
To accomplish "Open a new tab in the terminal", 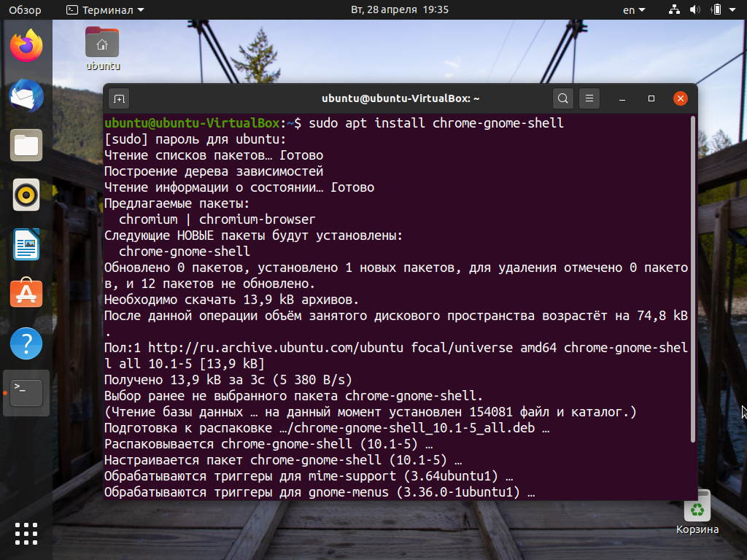I will [119, 98].
